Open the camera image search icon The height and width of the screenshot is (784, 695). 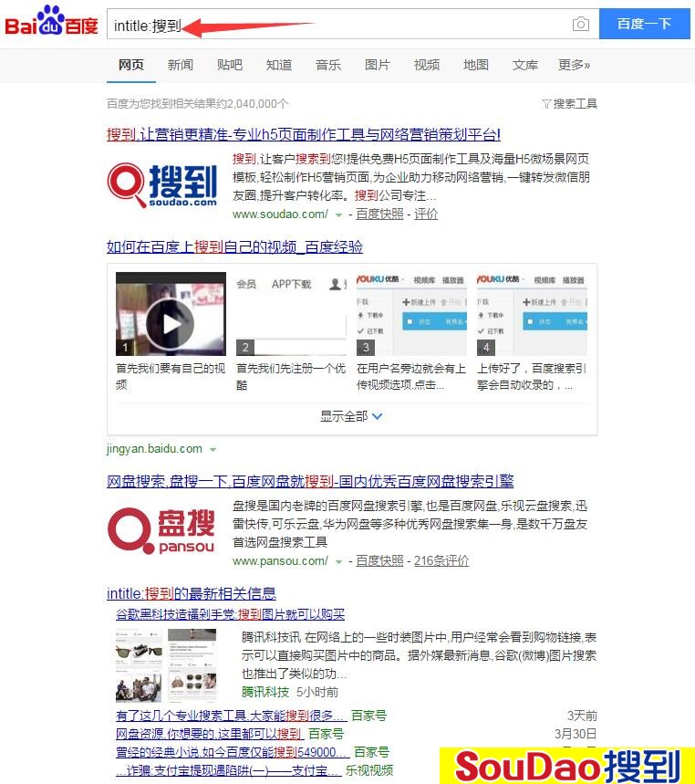[580, 24]
